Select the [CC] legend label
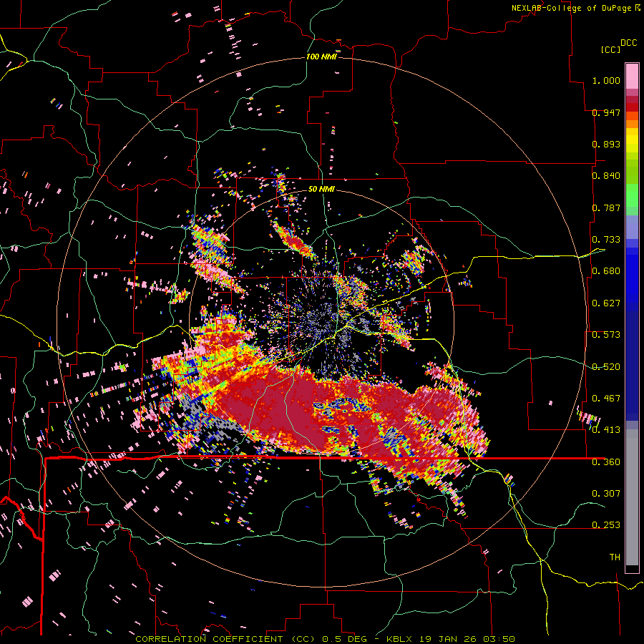The width and height of the screenshot is (644, 644). click(610, 49)
